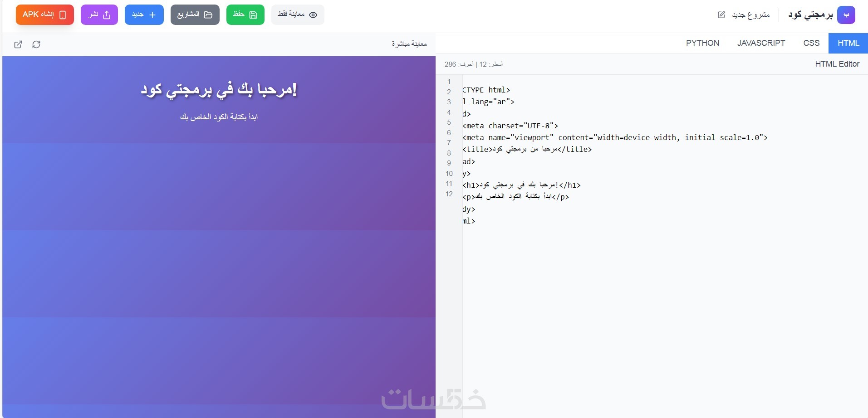Screen dimensions: 868x418
Task: Open the CSS tab
Action: (811, 43)
